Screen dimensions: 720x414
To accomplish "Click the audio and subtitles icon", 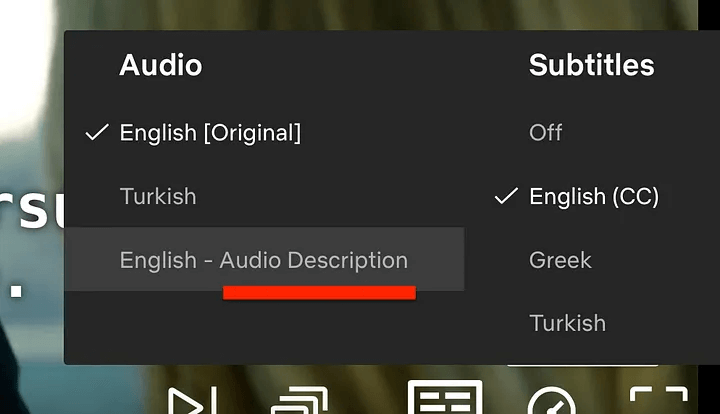I will coord(445,397).
